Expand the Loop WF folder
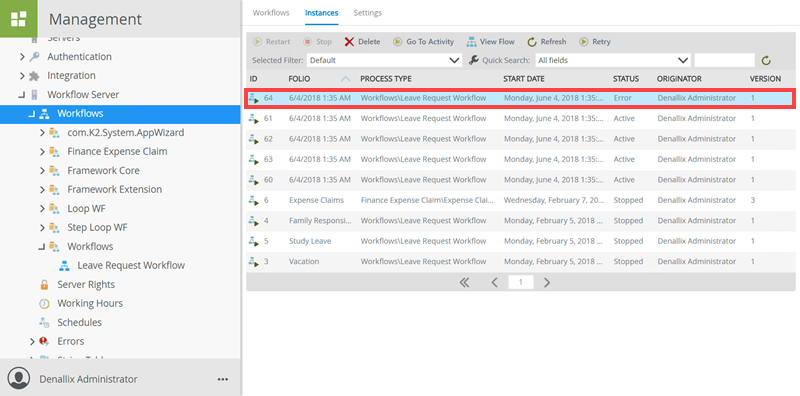The width and height of the screenshot is (800, 396). (x=42, y=209)
